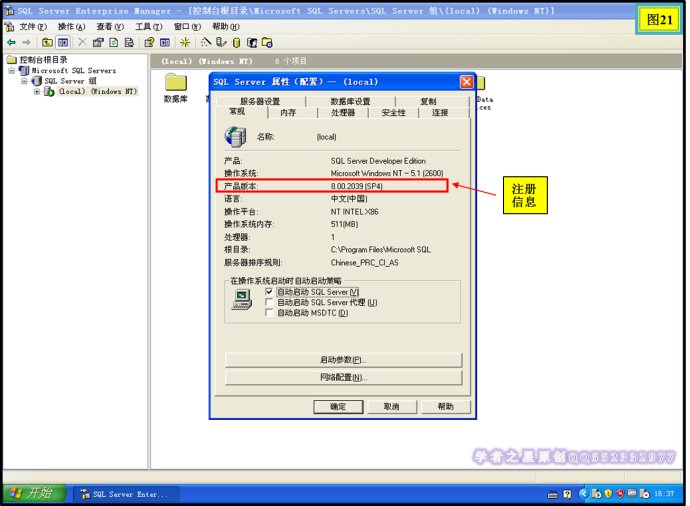Open the 查看(V) menu
Image resolution: width=690 pixels, height=506 pixels.
coord(110,27)
